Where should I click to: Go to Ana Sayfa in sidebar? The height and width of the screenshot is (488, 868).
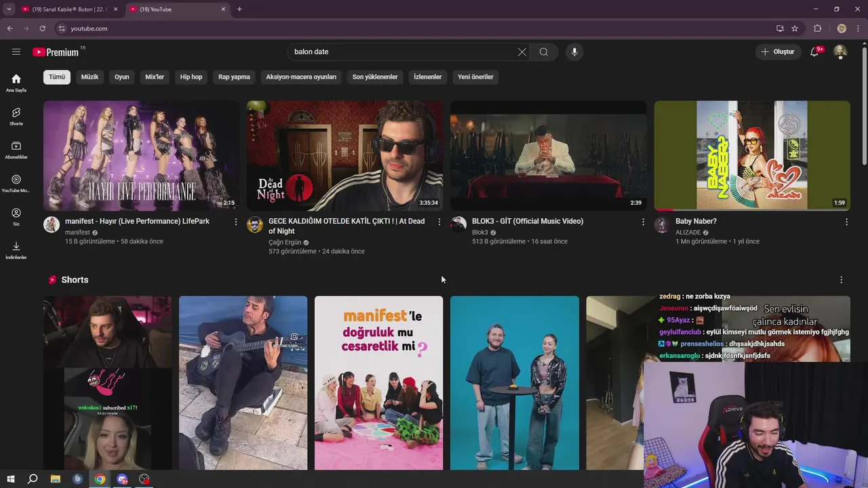point(16,83)
